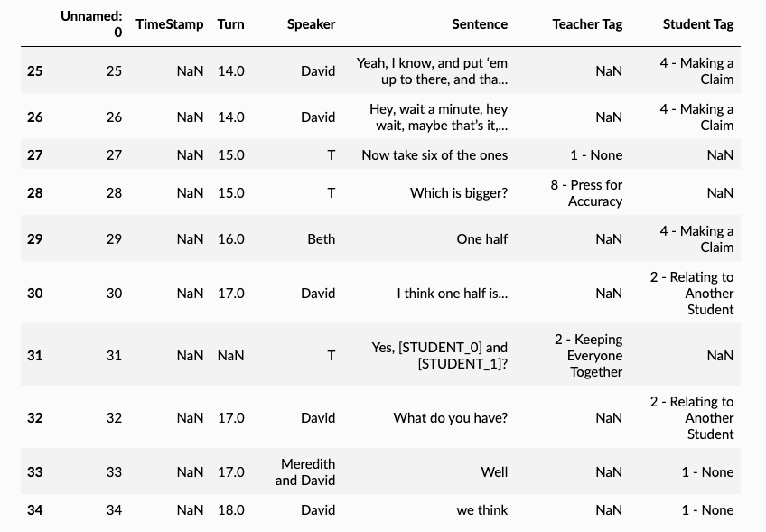Click the 'Keeping Everyone Together' tag cell
This screenshot has height=532, width=766.
[x=588, y=356]
